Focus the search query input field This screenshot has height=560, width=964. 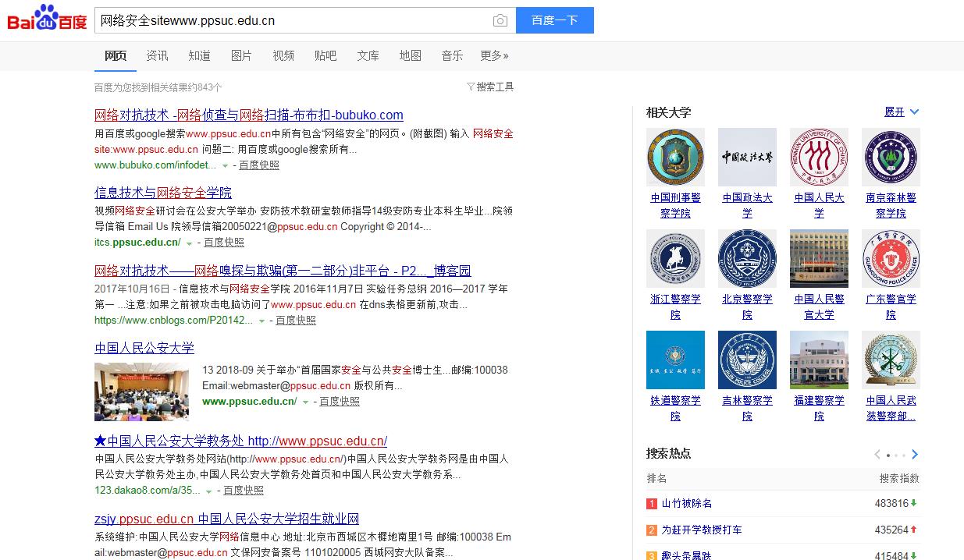pos(293,21)
